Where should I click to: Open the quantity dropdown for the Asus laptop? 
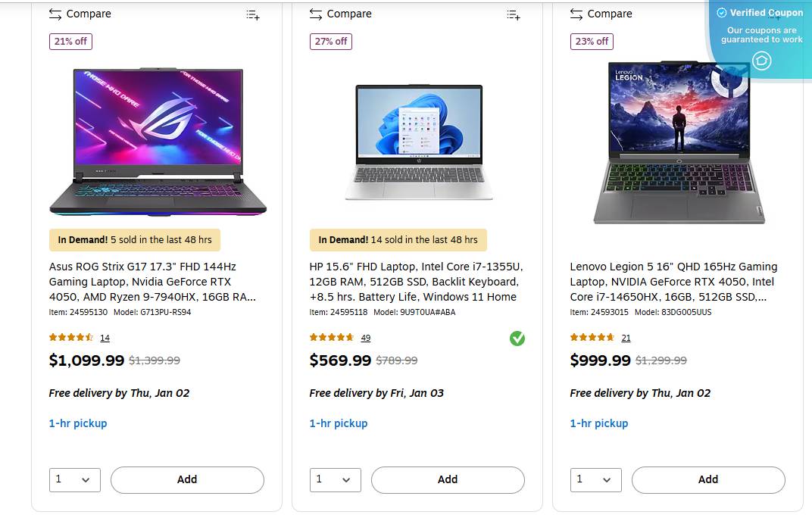[75, 479]
